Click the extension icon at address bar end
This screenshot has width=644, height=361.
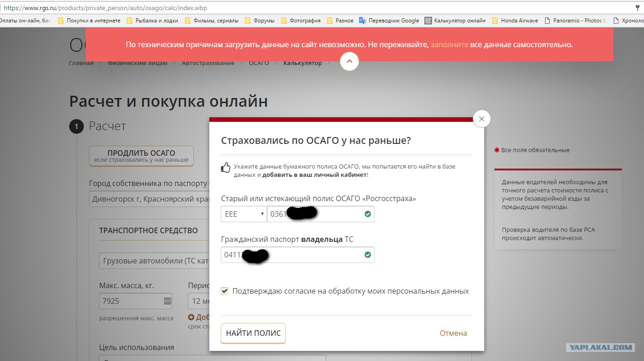[638, 8]
